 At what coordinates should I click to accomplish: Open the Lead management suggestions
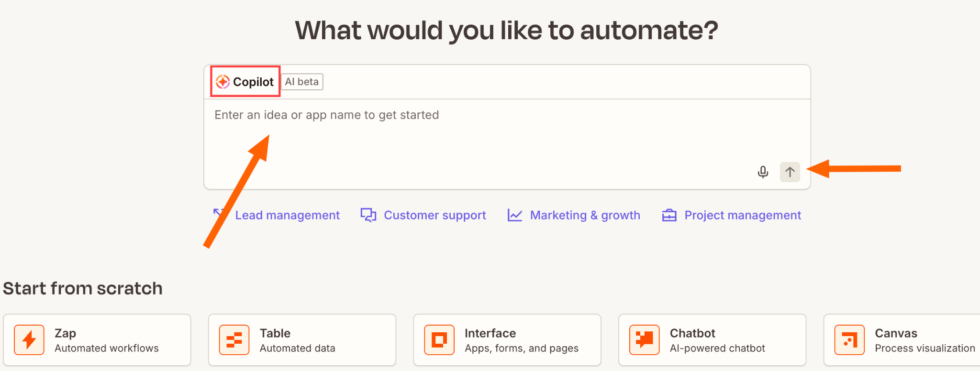tap(288, 215)
